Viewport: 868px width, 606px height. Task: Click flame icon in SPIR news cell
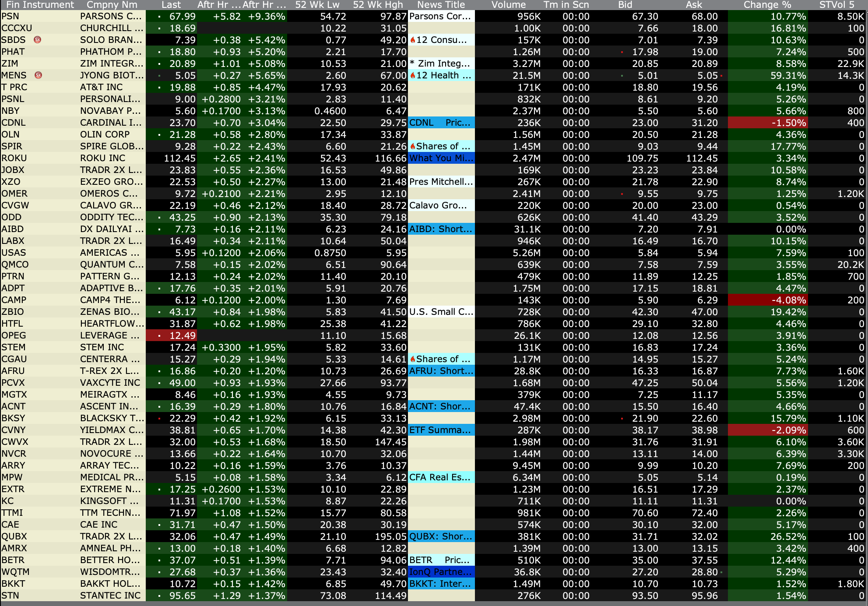[412, 146]
